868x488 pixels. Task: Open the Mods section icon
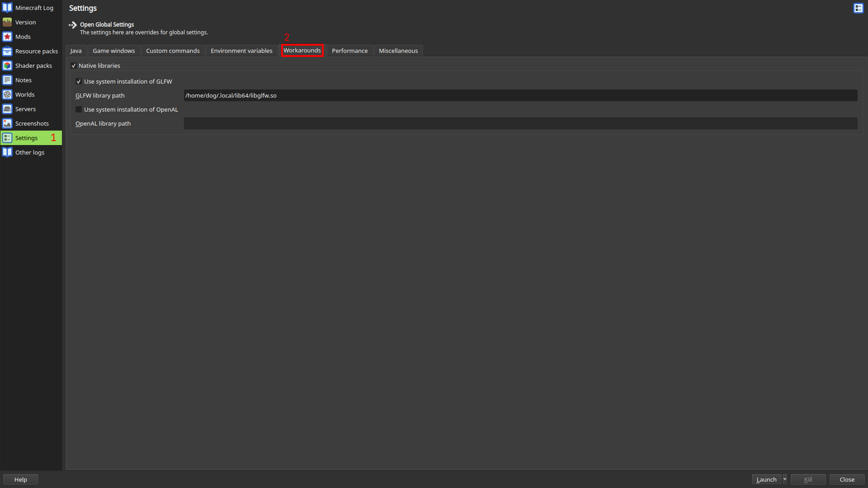[7, 36]
